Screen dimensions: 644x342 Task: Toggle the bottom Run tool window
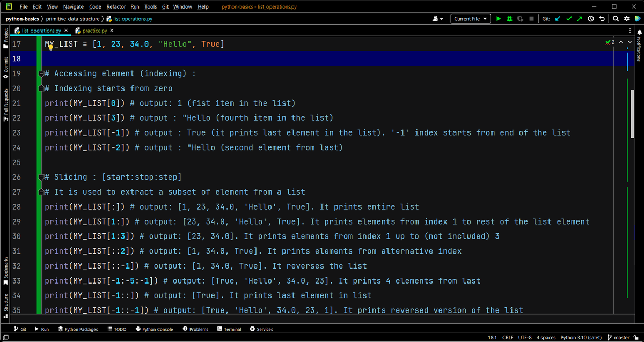[41, 329]
